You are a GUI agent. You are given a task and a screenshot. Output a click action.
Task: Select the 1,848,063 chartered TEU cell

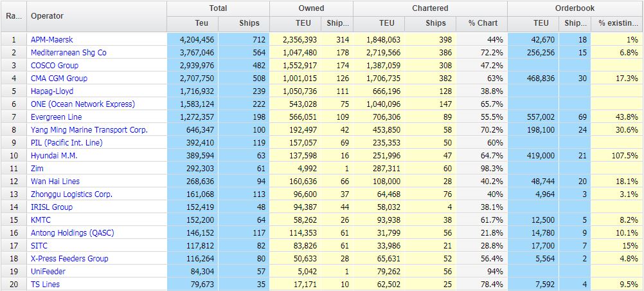(379, 39)
